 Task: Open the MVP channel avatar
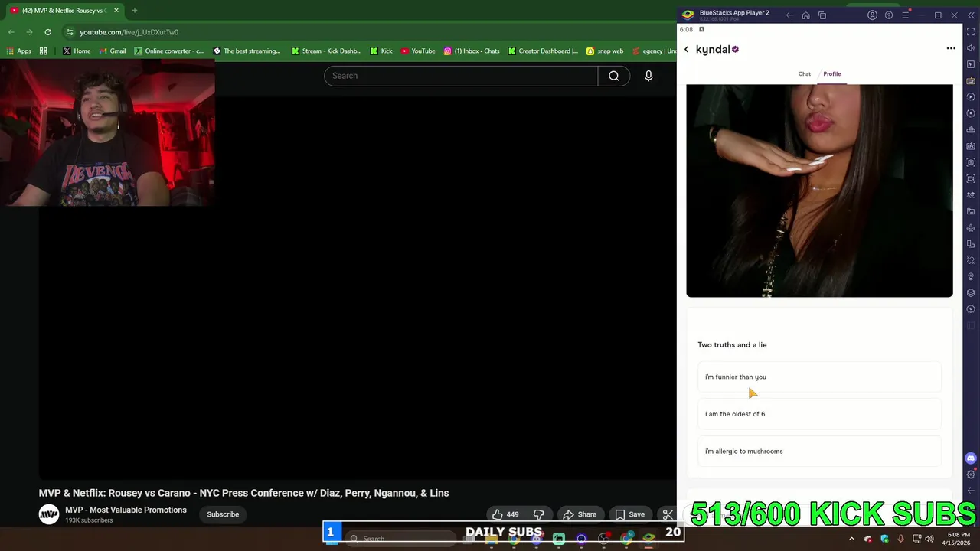(49, 514)
